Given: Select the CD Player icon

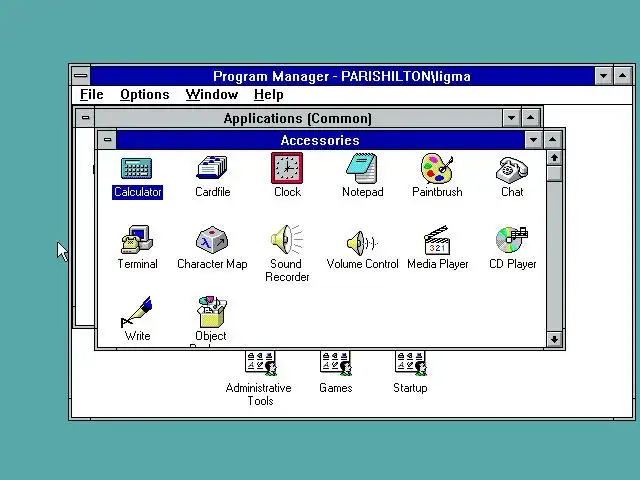Looking at the screenshot, I should pyautogui.click(x=512, y=240).
